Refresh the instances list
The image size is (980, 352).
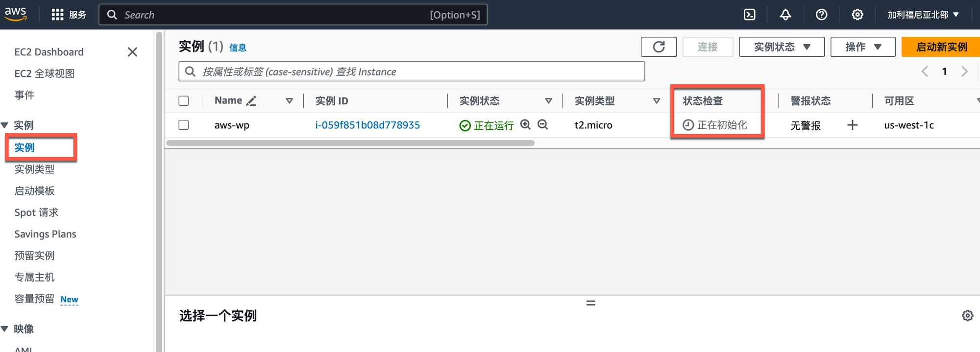tap(659, 47)
